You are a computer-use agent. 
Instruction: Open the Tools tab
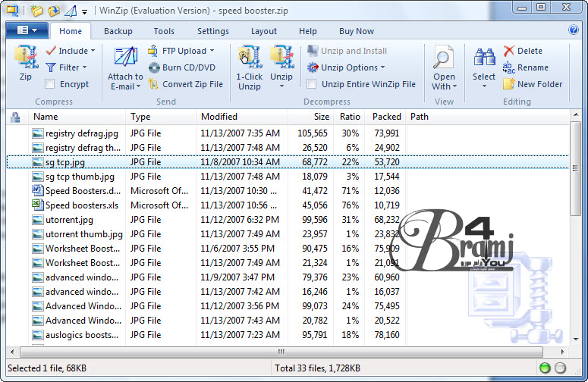tap(164, 31)
